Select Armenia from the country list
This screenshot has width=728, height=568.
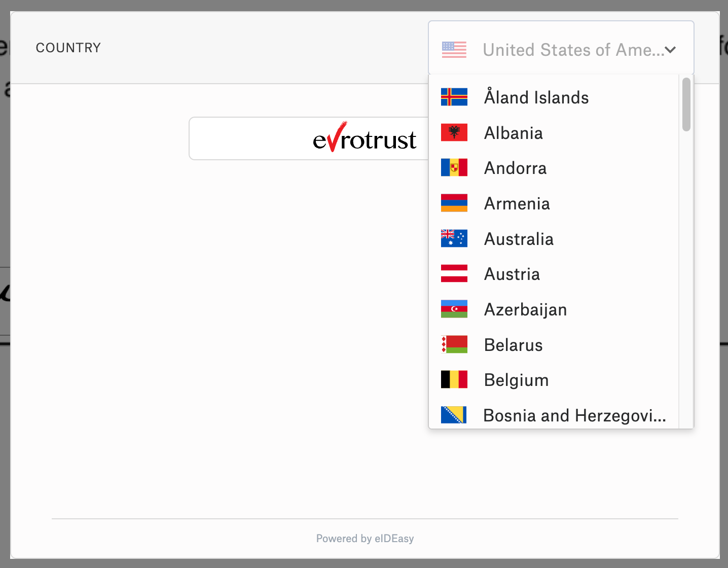pos(517,203)
